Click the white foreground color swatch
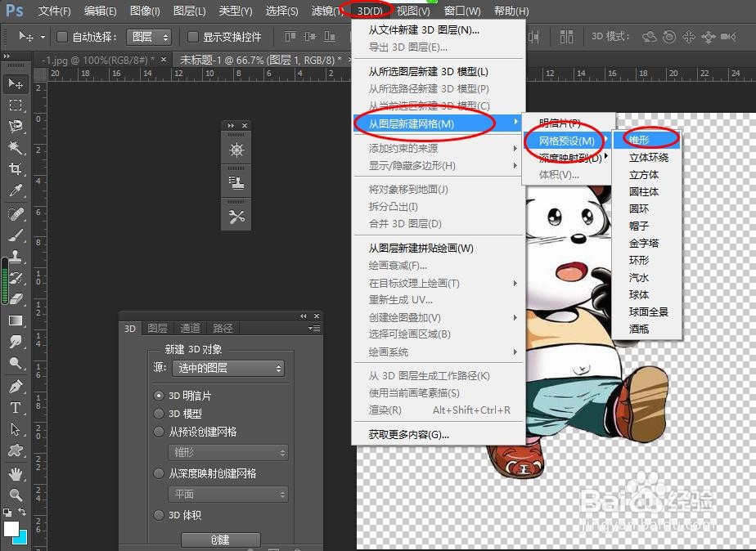756x551 pixels. point(11,528)
